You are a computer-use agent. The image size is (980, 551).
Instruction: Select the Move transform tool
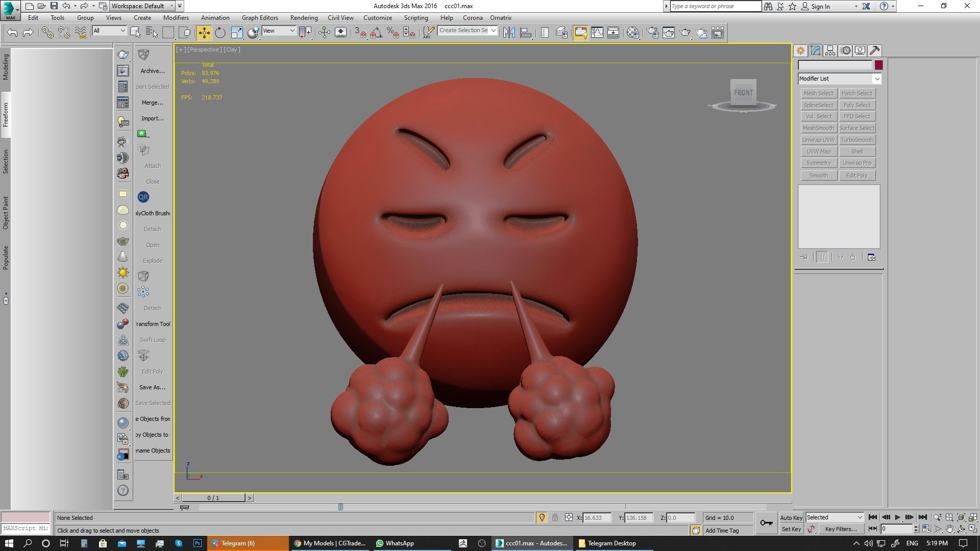[x=204, y=33]
